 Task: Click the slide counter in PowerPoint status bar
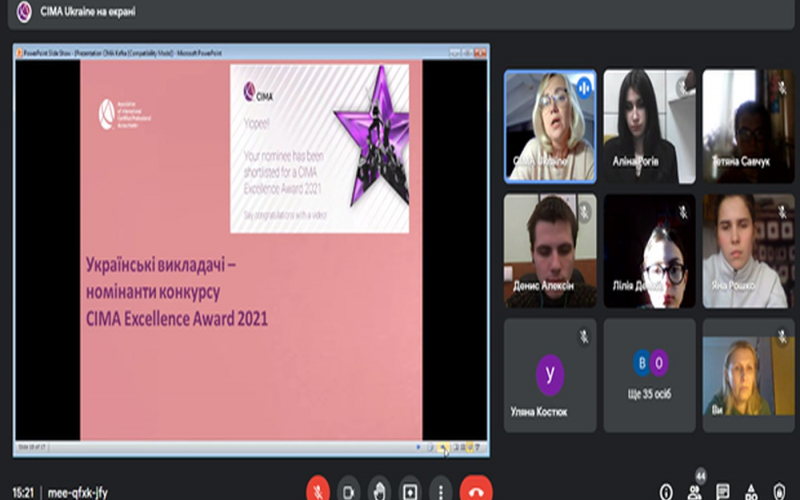point(32,447)
